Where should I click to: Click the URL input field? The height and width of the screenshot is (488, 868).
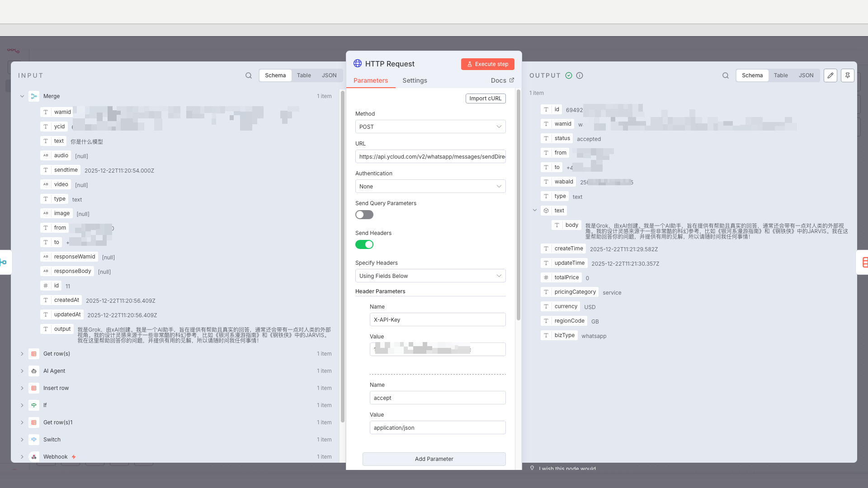(x=430, y=156)
